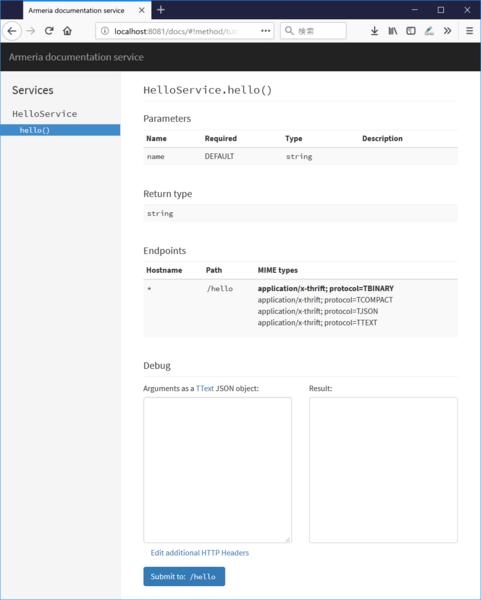Reload the page with the refresh icon
481x600 pixels.
tap(49, 31)
